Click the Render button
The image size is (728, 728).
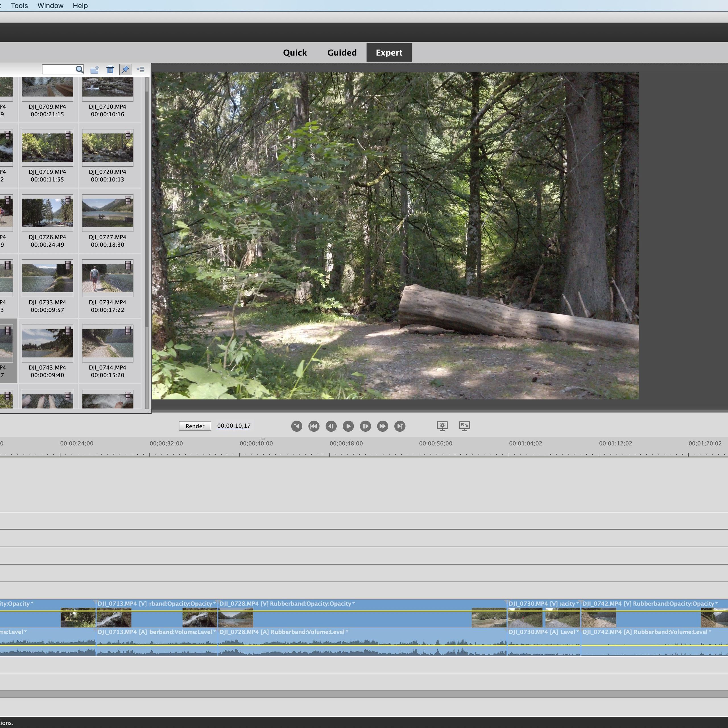195,426
